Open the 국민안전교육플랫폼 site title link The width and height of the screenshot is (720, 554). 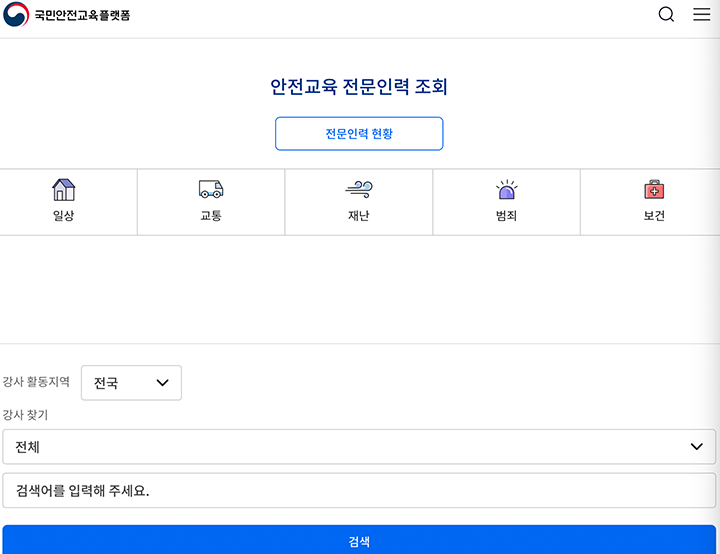click(82, 15)
